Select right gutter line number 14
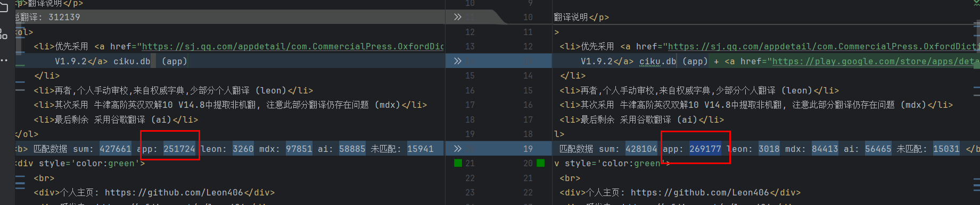This screenshot has height=205, width=980. coord(528,76)
